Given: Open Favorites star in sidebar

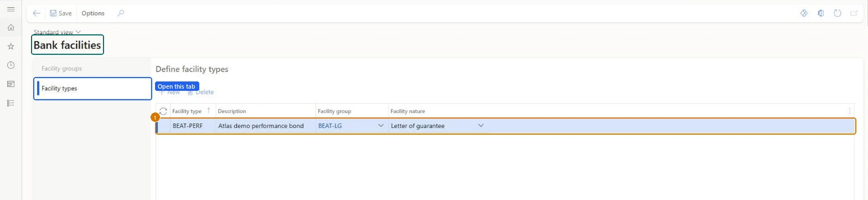Looking at the screenshot, I should pos(11,47).
